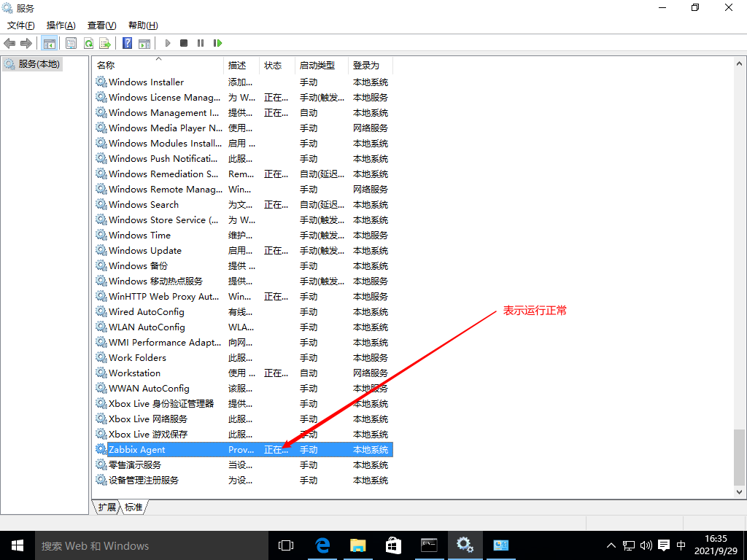Screen dimensions: 747x560
Task: Open the Properties toolbar icon
Action: (71, 43)
